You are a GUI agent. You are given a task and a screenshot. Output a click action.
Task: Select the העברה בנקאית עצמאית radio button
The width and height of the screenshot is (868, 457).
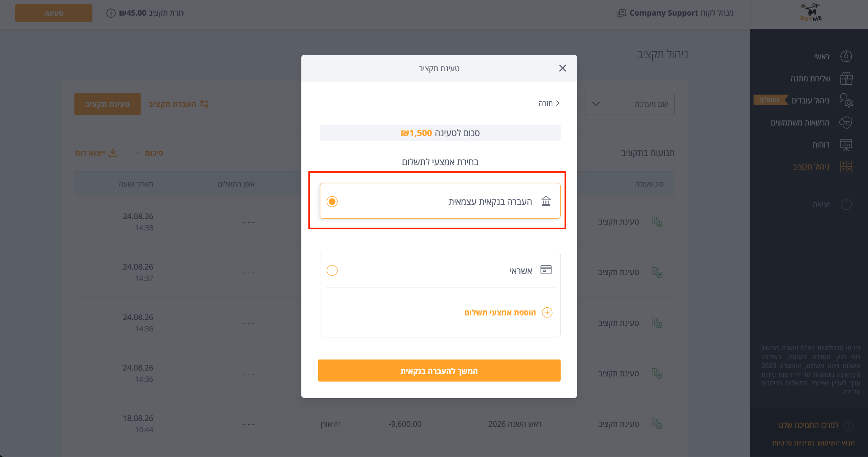pos(332,201)
